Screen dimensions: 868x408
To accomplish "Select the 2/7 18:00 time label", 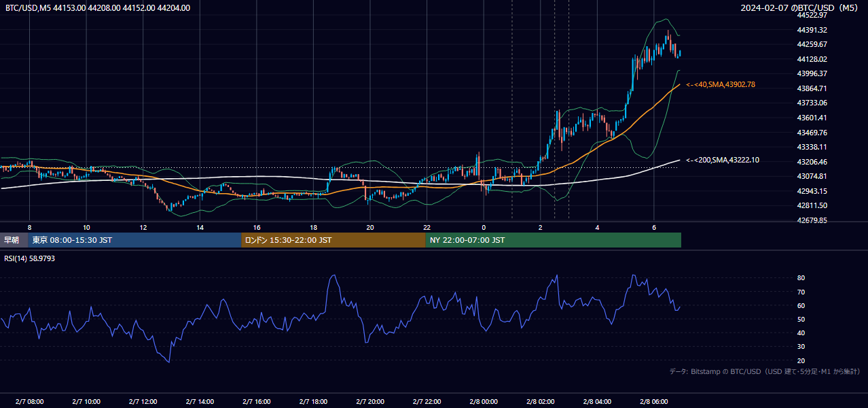I will click(x=313, y=402).
